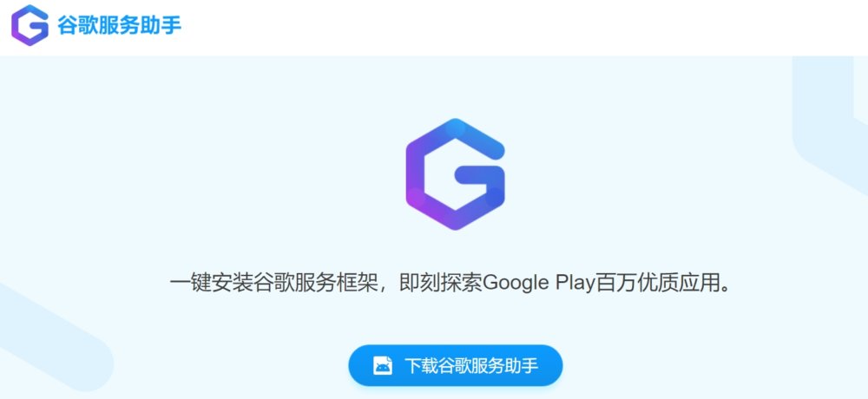Click the 下载 characters on download button
The height and width of the screenshot is (399, 868).
[x=418, y=366]
